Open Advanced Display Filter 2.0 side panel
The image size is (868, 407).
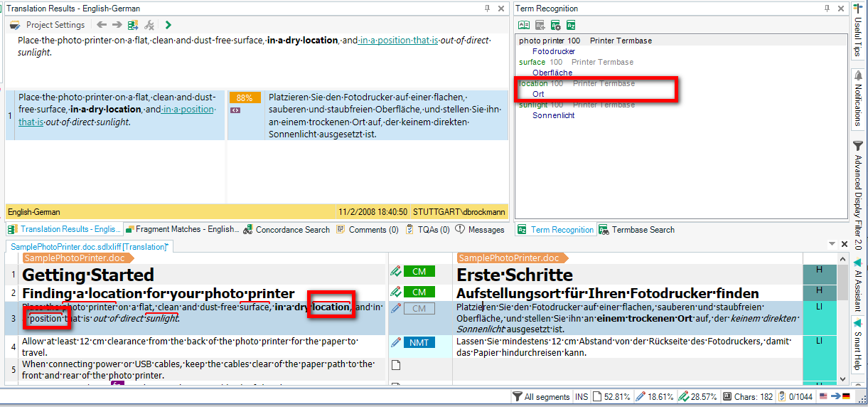[x=858, y=195]
